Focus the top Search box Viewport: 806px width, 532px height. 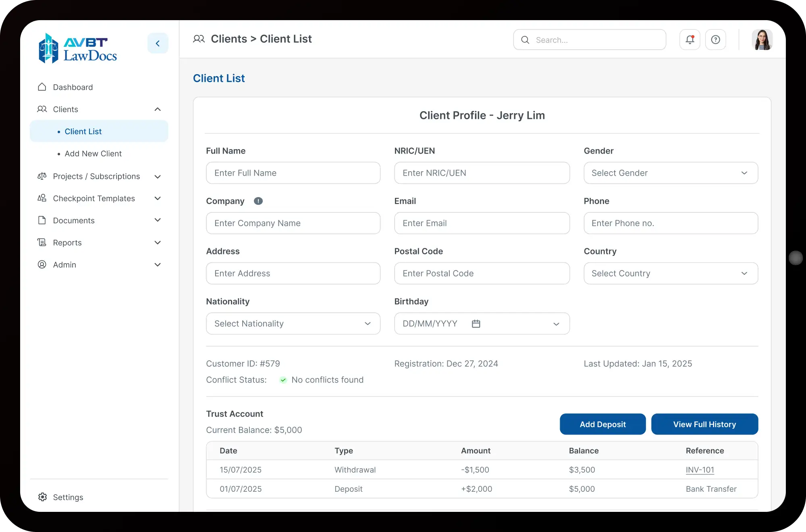pyautogui.click(x=590, y=39)
